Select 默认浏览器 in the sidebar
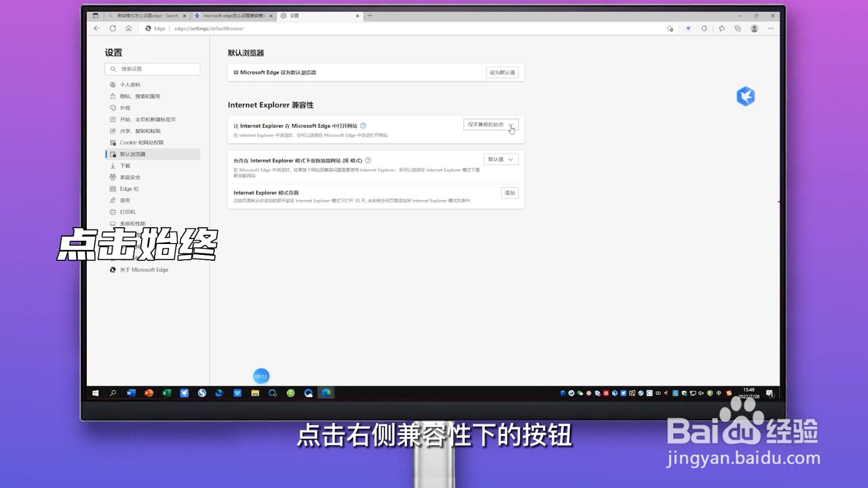This screenshot has width=868, height=488. (152, 154)
